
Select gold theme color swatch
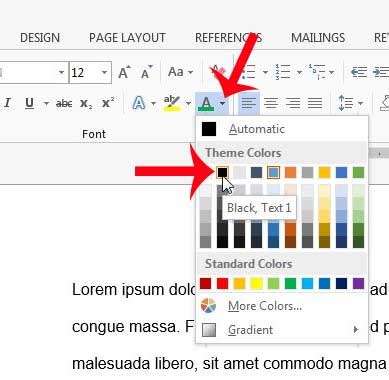(x=324, y=172)
